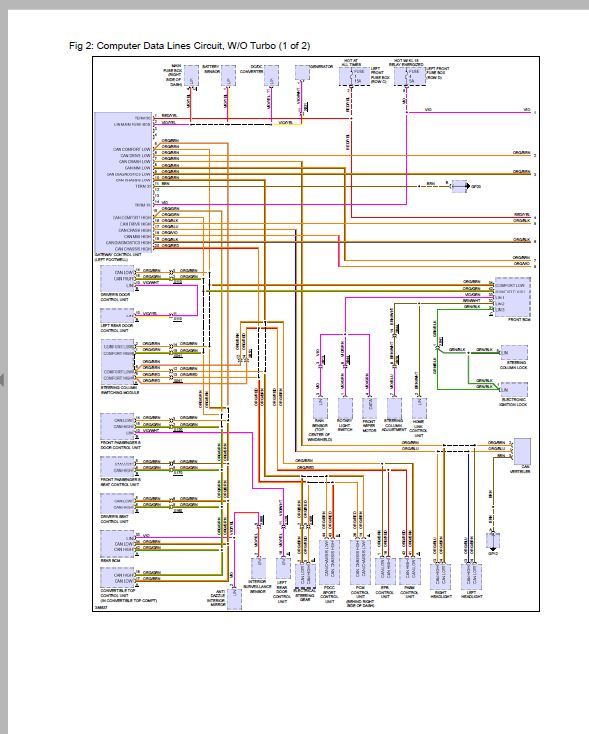Image resolution: width=589 pixels, height=734 pixels.
Task: Select the Steering Column Lock LIN box
Action: [x=514, y=352]
